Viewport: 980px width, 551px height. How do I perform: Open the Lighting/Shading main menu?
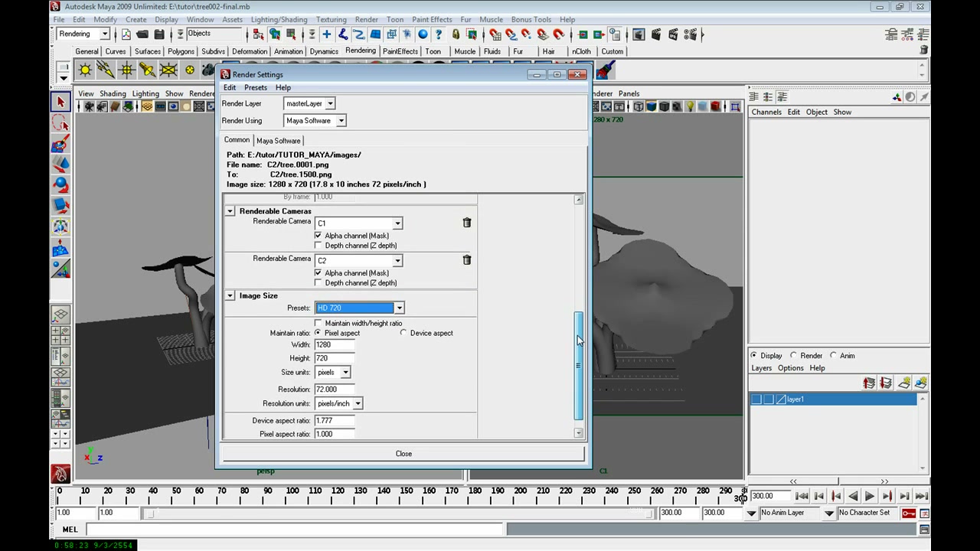click(279, 19)
